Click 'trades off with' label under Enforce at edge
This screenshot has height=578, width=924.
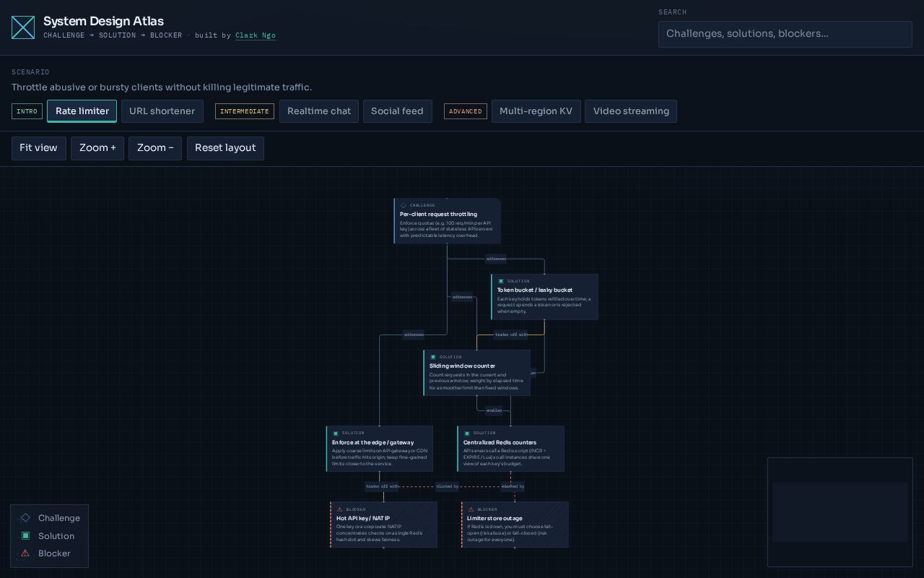pyautogui.click(x=383, y=486)
